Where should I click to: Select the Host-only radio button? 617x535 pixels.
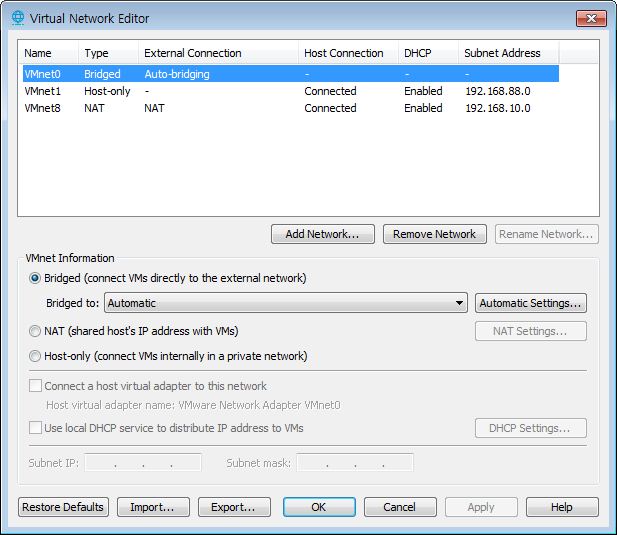pyautogui.click(x=35, y=356)
